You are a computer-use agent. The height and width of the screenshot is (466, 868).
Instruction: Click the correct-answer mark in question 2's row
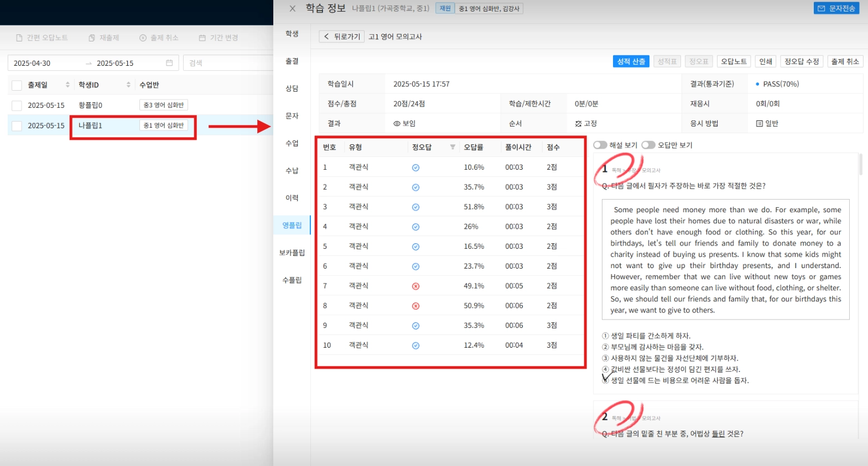pos(415,187)
